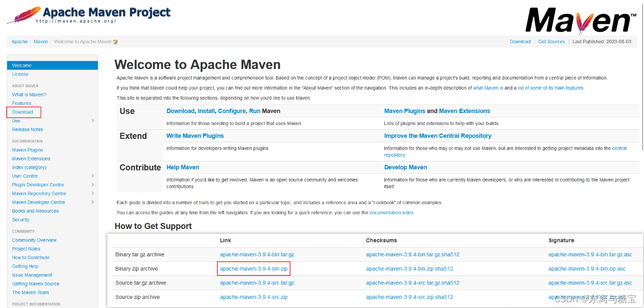Download apache-maven-3.9.4-src.zip

pyautogui.click(x=253, y=297)
